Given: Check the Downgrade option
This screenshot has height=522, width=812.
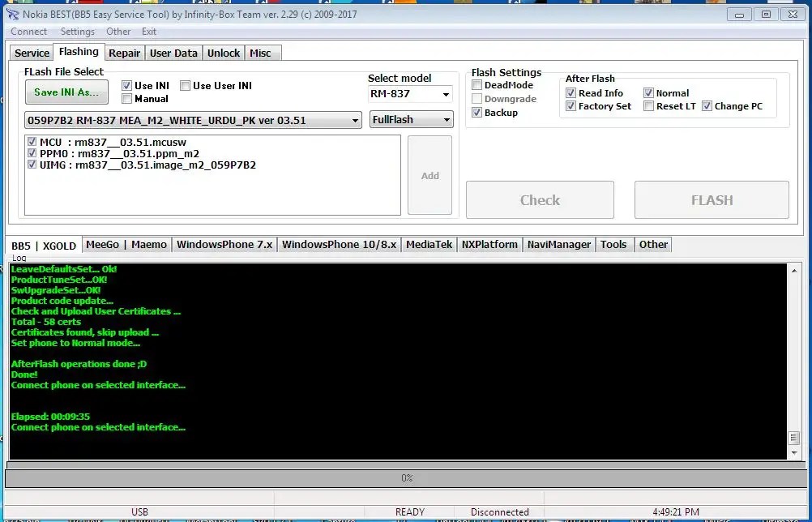Looking at the screenshot, I should [477, 98].
